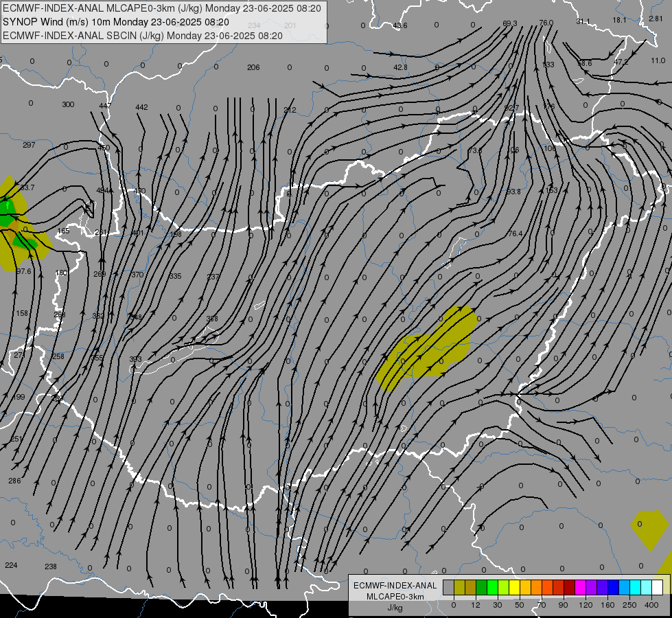Click the legend tick label 70
The width and height of the screenshot is (672, 618).
coord(542,605)
